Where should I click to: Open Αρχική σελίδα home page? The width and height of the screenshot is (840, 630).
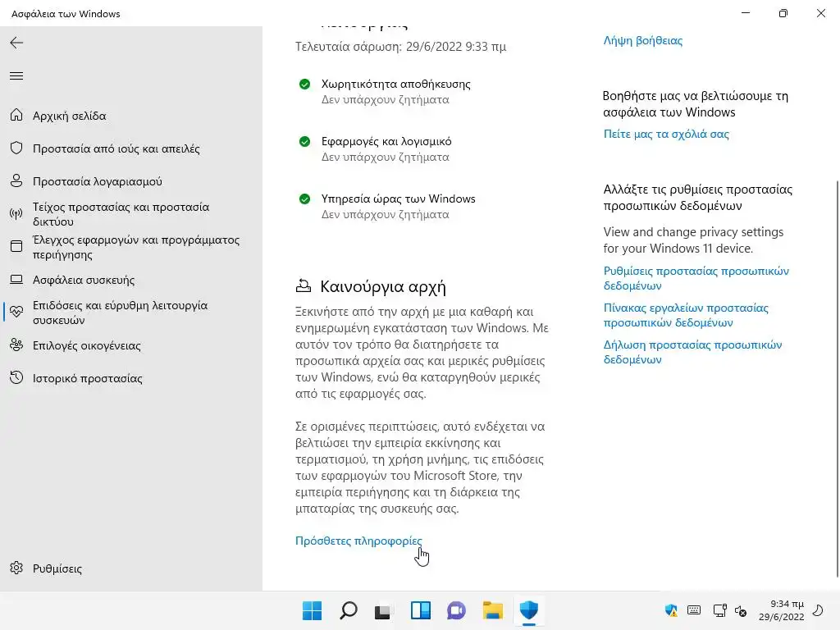[x=69, y=116]
